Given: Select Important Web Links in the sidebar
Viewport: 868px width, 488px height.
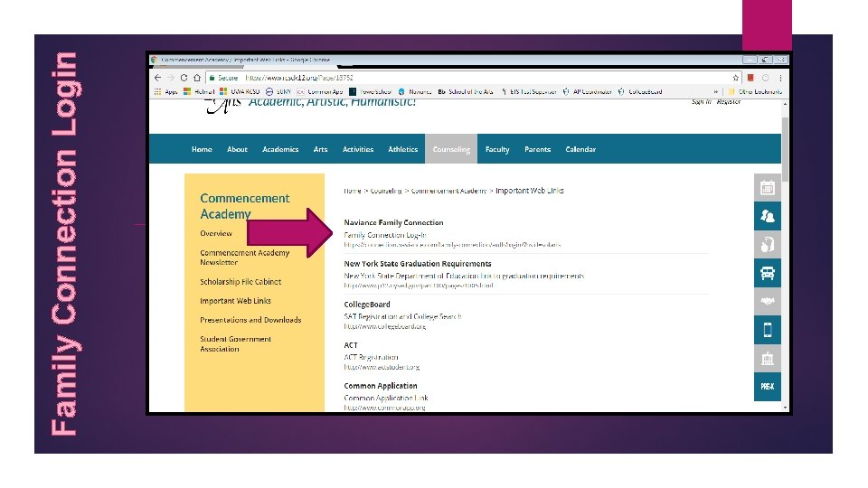Looking at the screenshot, I should (x=235, y=301).
